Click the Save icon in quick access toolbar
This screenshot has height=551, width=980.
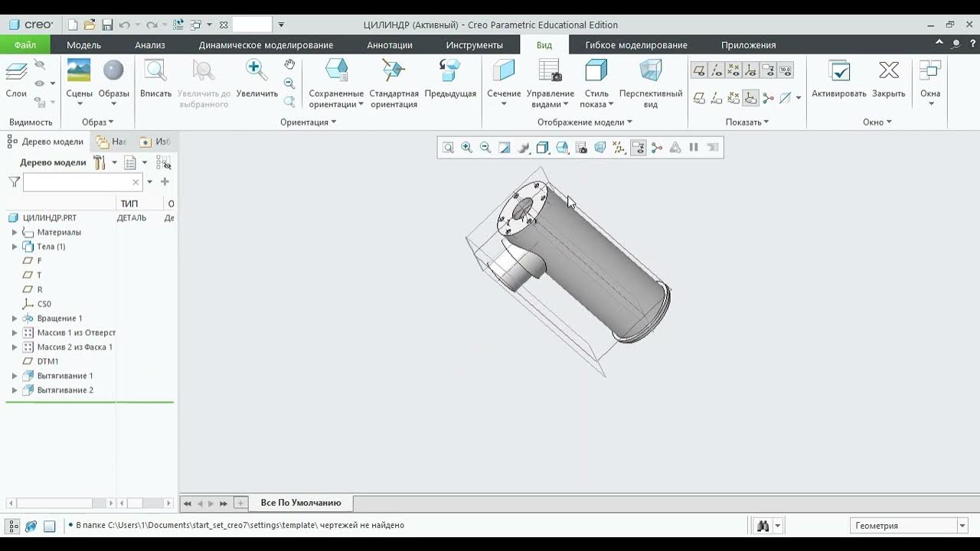tap(108, 24)
